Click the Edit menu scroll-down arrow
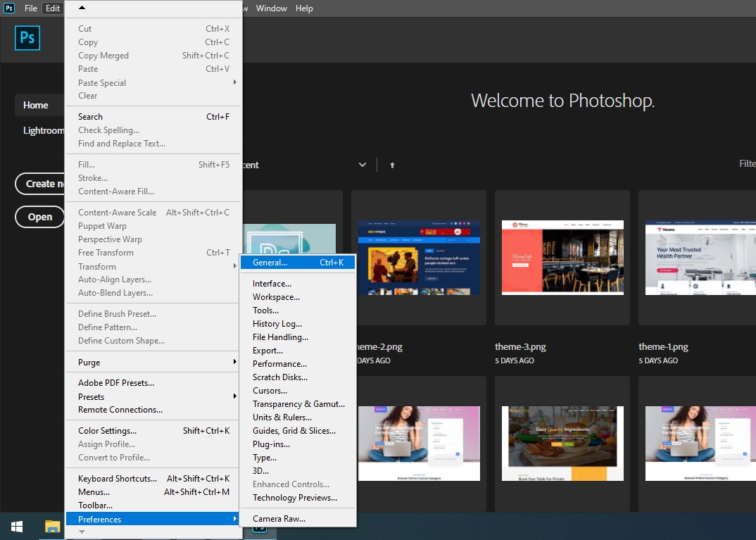Viewport: 756px width, 540px height. click(82, 532)
